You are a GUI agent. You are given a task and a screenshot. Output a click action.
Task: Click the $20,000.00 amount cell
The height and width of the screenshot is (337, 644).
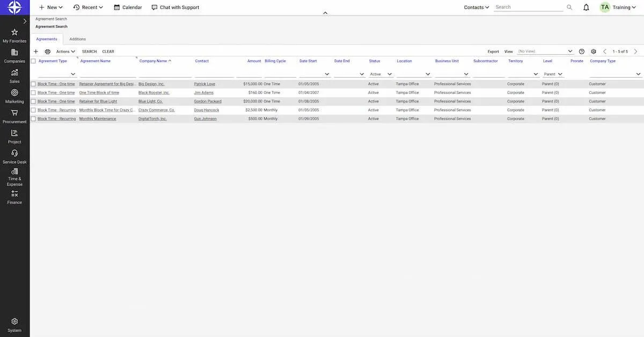tap(252, 101)
